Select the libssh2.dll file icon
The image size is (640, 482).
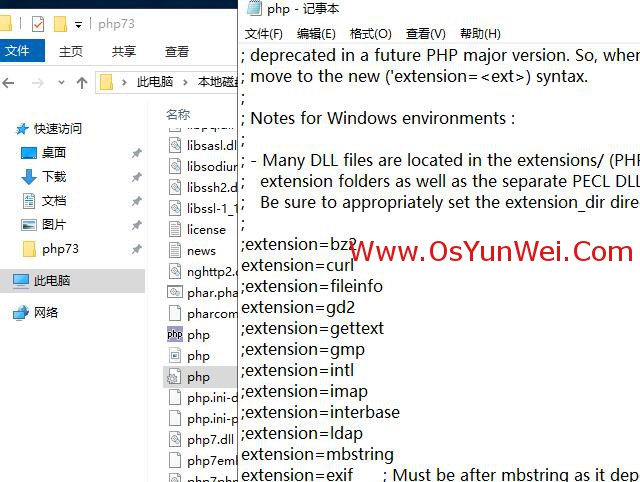click(175, 187)
